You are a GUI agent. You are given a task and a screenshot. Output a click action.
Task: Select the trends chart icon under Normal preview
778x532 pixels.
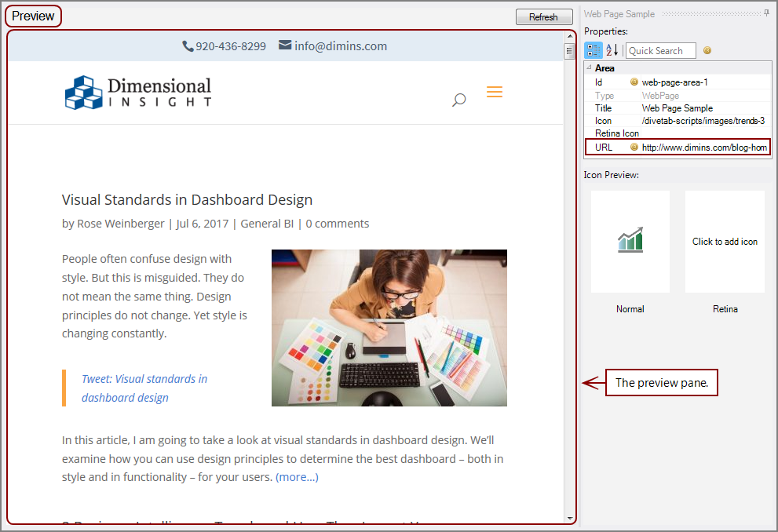pyautogui.click(x=630, y=241)
